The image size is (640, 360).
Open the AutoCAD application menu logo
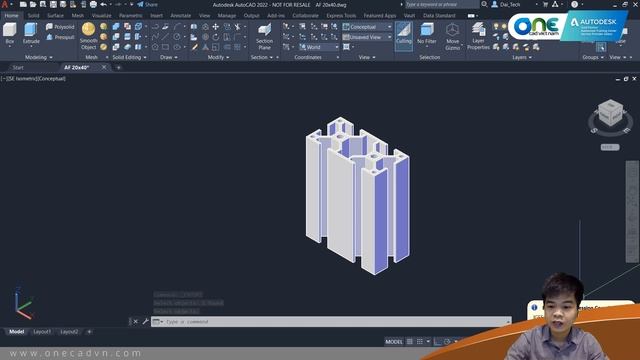point(5,4)
